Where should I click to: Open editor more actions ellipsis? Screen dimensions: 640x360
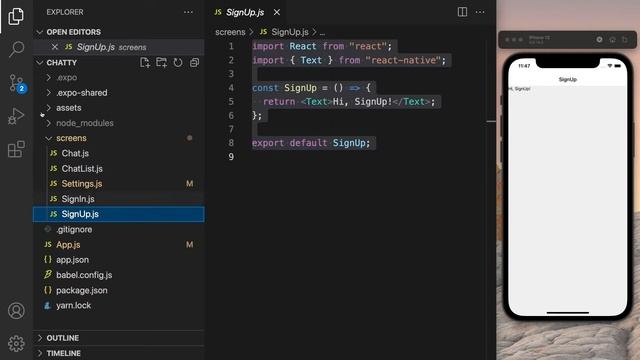pyautogui.click(x=480, y=12)
